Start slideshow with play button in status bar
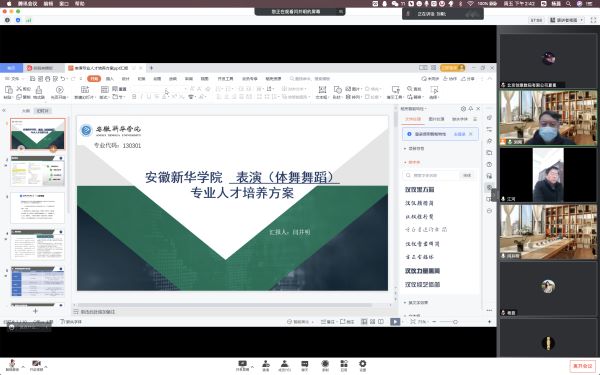 tap(395, 322)
